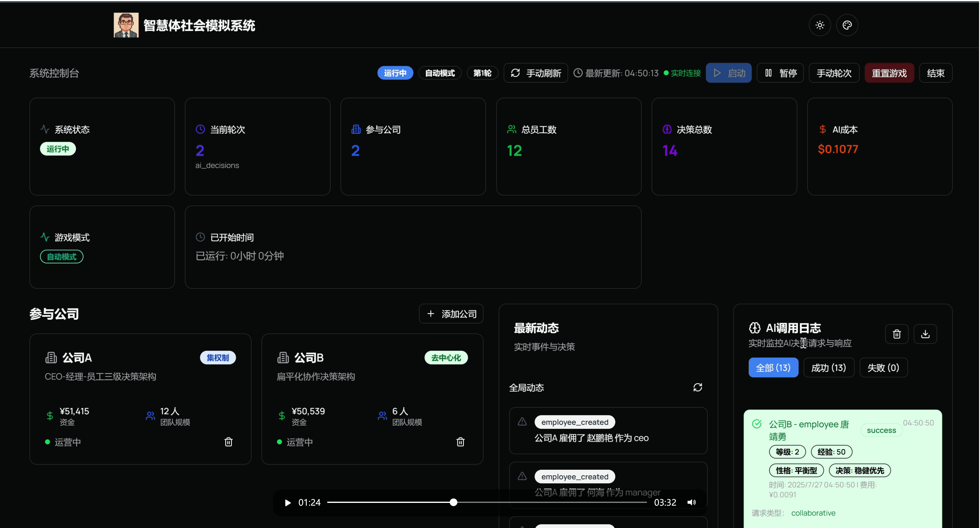980x528 pixels.
Task: Click the 重置游戏 button
Action: pos(889,73)
